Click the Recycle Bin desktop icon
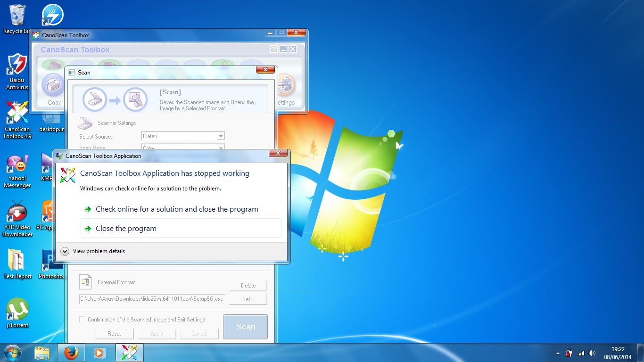 17,16
